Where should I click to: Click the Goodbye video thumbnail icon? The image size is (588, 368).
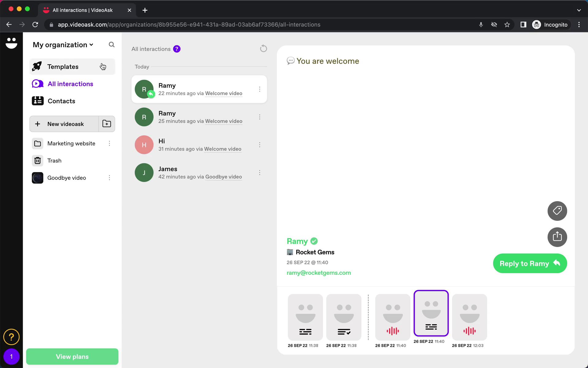pyautogui.click(x=38, y=177)
